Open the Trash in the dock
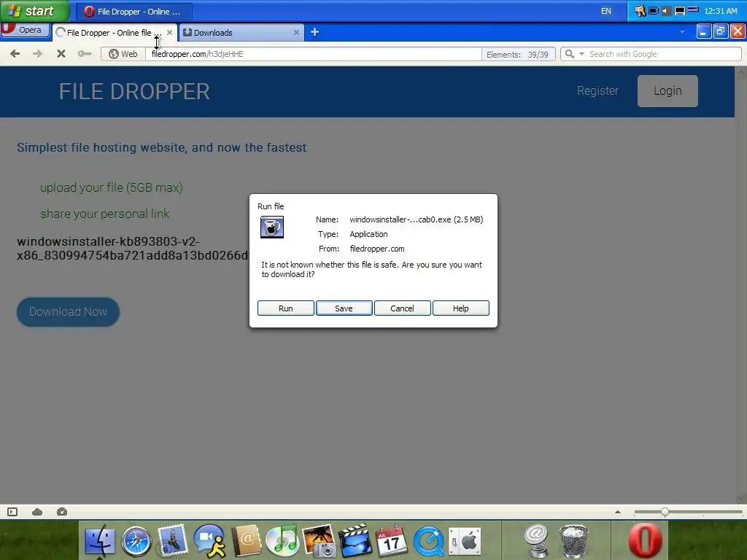The image size is (747, 560). point(573,540)
